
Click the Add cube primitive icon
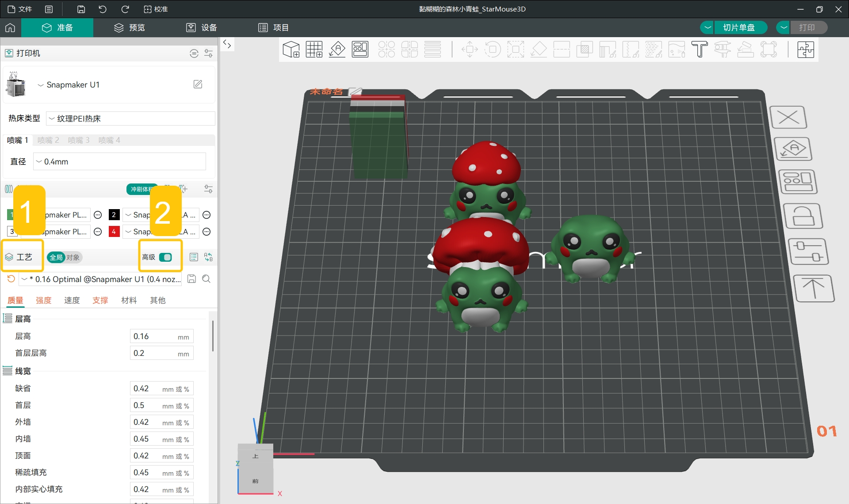click(291, 49)
